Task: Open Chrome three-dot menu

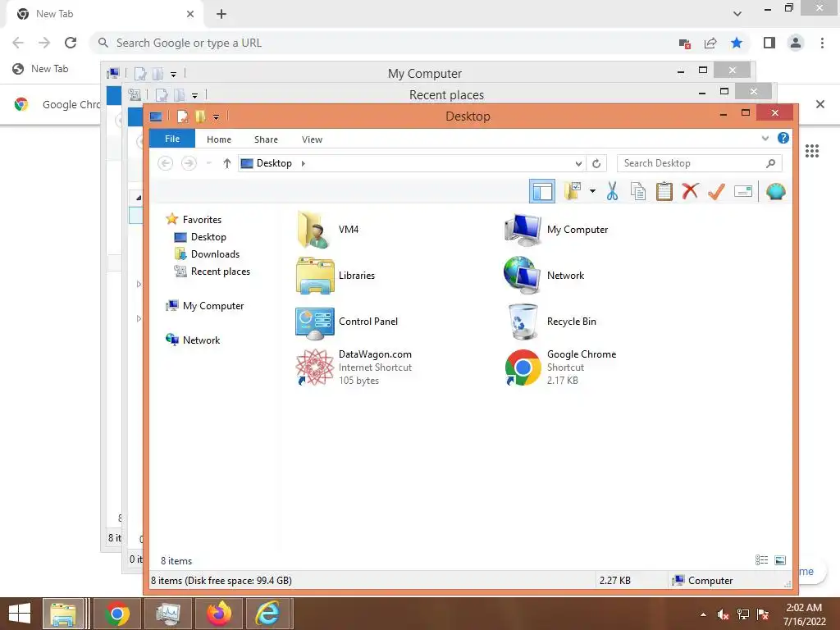Action: (x=822, y=43)
